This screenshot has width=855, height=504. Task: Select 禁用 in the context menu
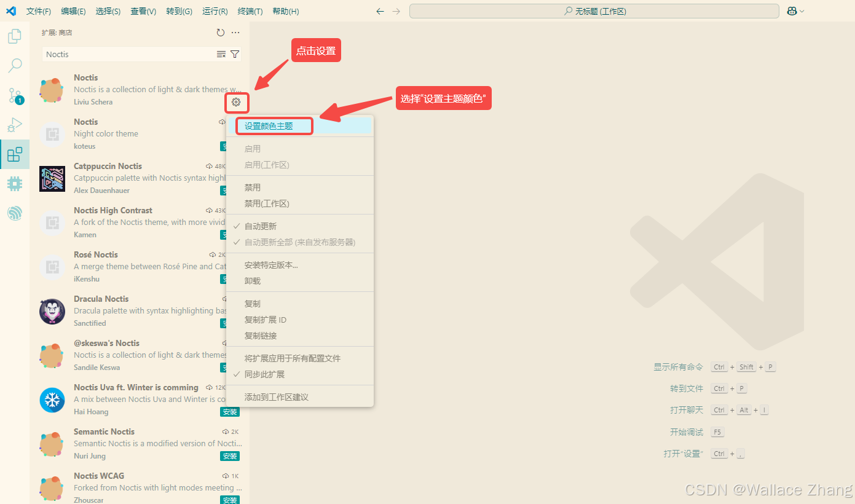coord(300,187)
